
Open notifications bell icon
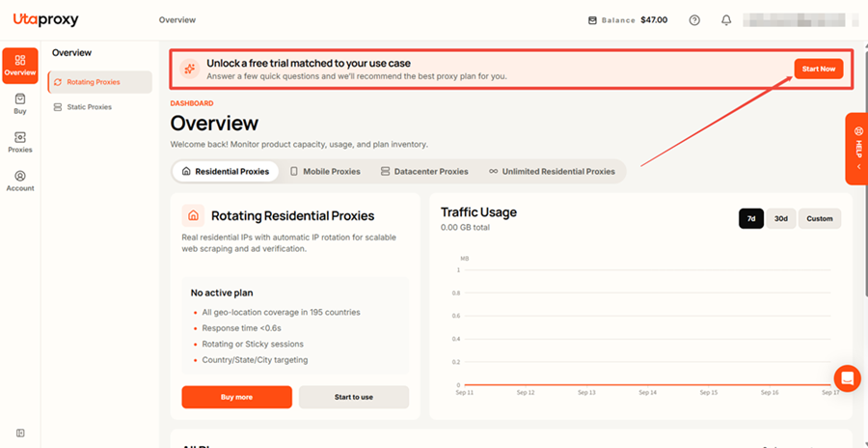tap(726, 20)
